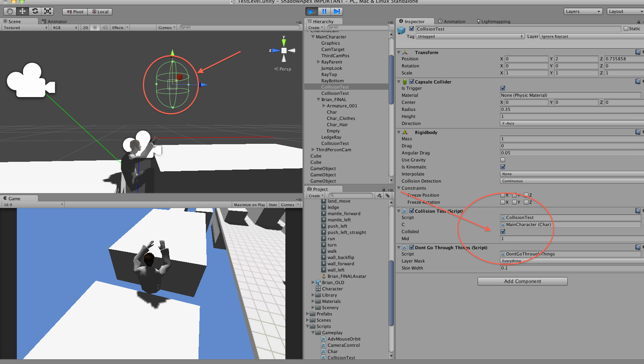Uncheck the Is Trigger checkbox
This screenshot has width=644, height=364.
click(503, 88)
